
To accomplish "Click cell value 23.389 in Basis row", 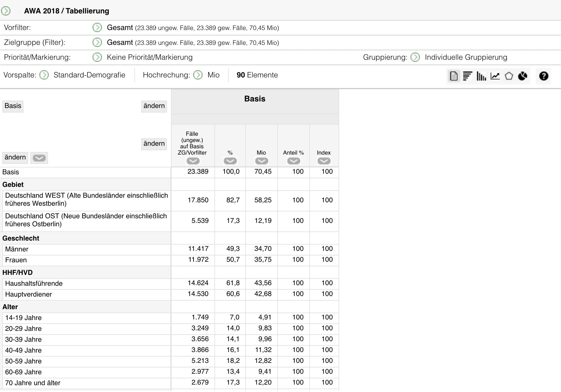I will pos(198,171).
